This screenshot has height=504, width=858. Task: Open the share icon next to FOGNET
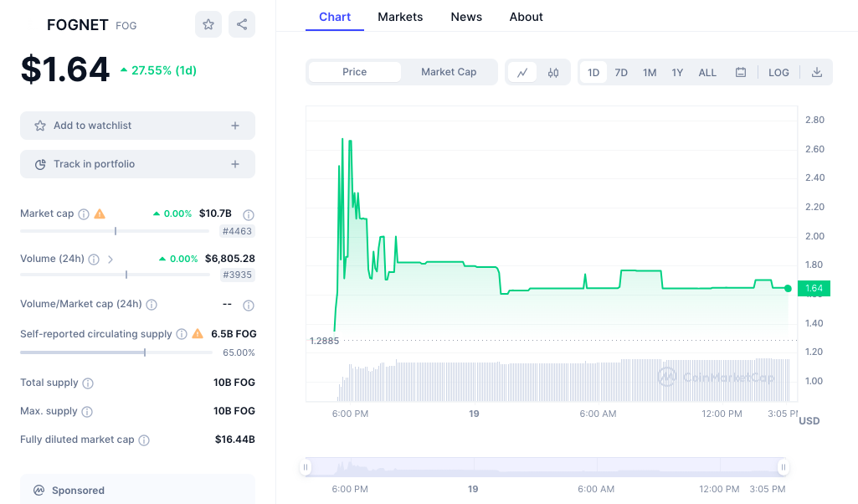[241, 24]
